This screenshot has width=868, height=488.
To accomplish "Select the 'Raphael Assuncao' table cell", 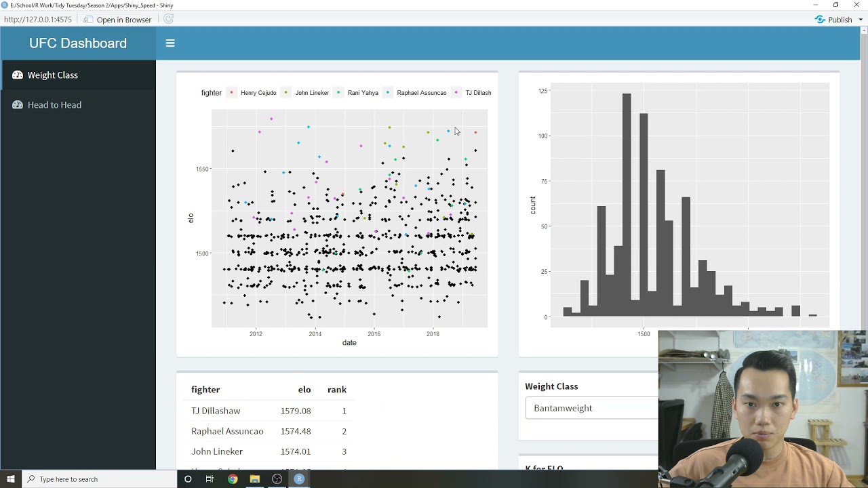I will pos(227,431).
